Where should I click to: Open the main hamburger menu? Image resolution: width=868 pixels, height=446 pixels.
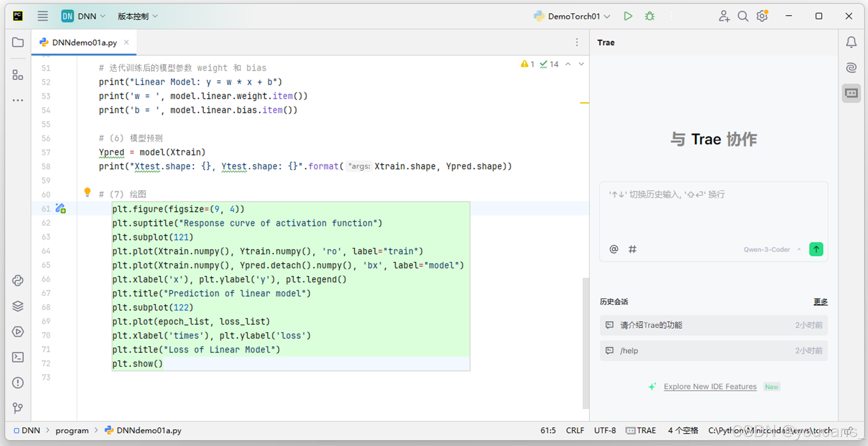(x=43, y=17)
